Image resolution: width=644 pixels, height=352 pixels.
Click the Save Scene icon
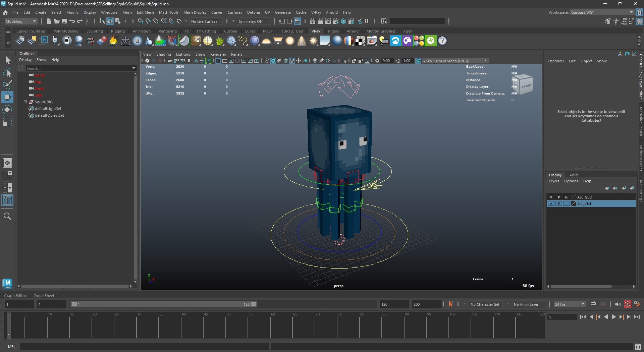[64, 21]
